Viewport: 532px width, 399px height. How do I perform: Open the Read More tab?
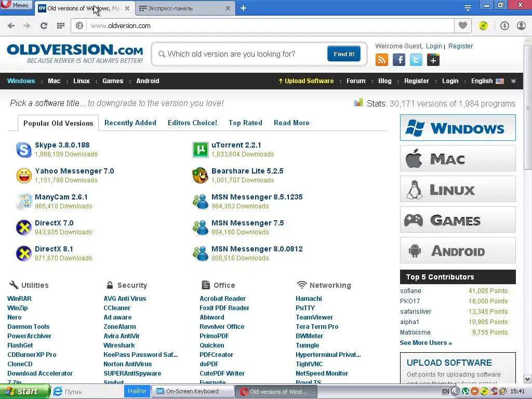(291, 123)
